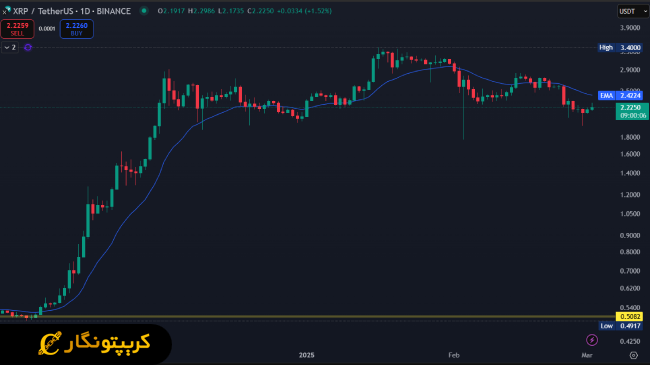Click the 1.0500 price scale label
This screenshot has height=365, width=650.
point(630,214)
